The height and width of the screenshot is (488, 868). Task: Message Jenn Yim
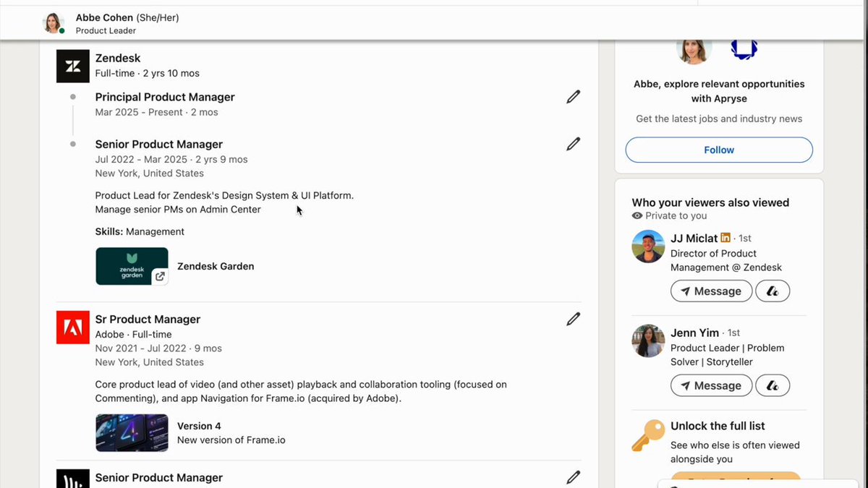point(710,385)
